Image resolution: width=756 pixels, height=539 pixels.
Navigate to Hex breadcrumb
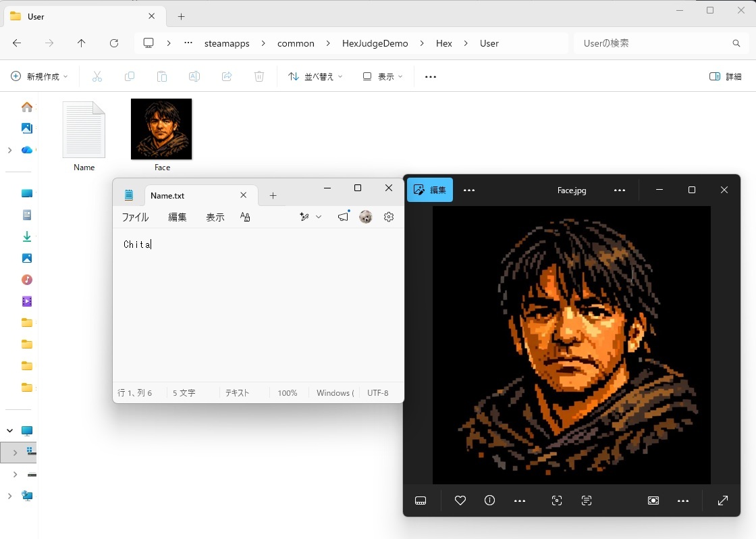pos(444,43)
